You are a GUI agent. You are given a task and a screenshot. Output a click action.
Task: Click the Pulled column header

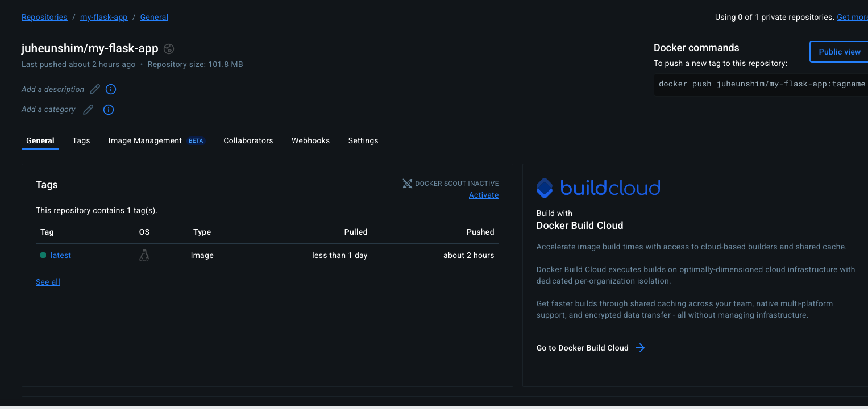click(x=356, y=232)
